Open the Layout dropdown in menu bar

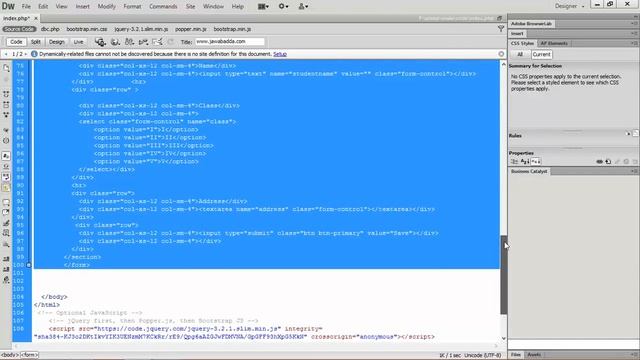(263, 7)
